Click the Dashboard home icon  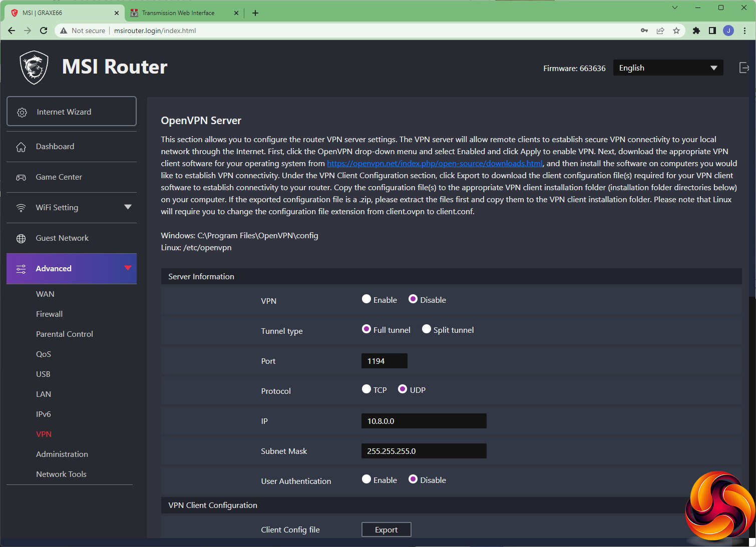tap(21, 147)
